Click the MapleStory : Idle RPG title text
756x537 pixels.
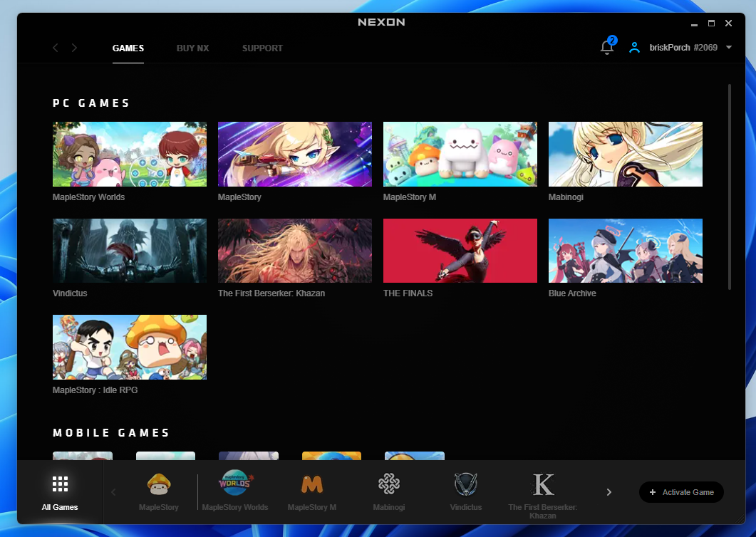(x=95, y=390)
